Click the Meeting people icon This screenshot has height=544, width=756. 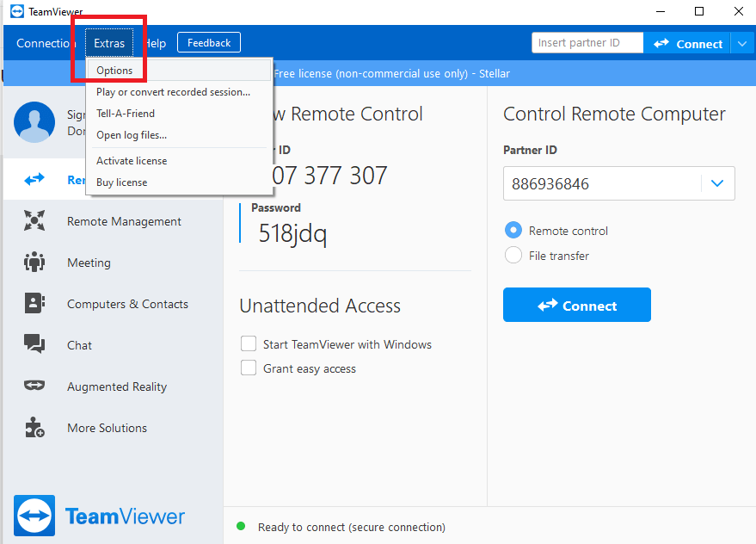click(x=34, y=263)
